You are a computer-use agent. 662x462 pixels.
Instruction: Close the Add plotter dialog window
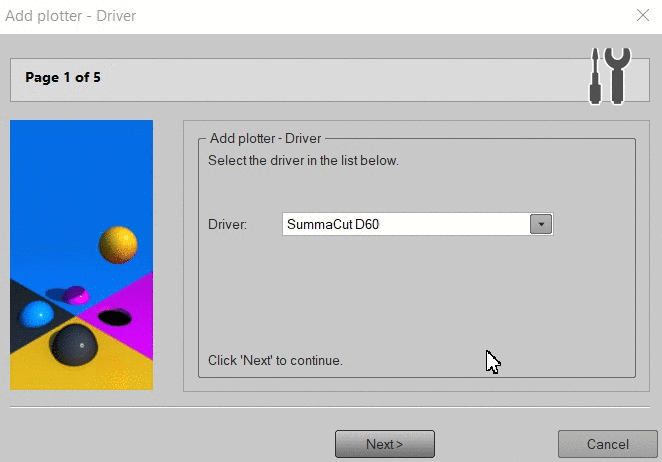(643, 16)
